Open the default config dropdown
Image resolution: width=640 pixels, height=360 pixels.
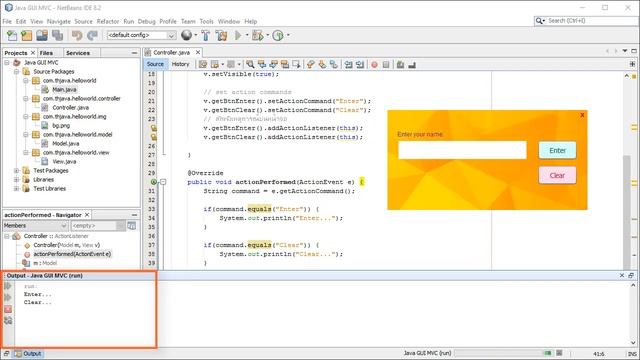pos(142,36)
